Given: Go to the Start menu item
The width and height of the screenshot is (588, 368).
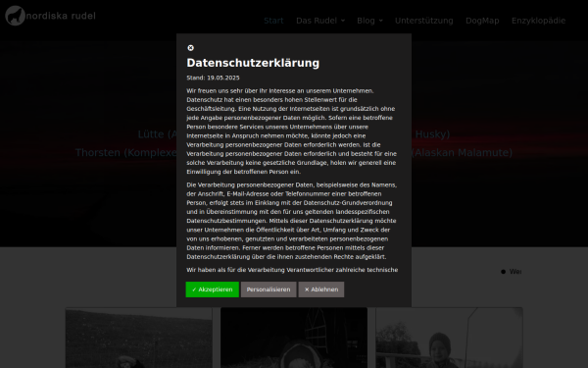Looking at the screenshot, I should [273, 21].
